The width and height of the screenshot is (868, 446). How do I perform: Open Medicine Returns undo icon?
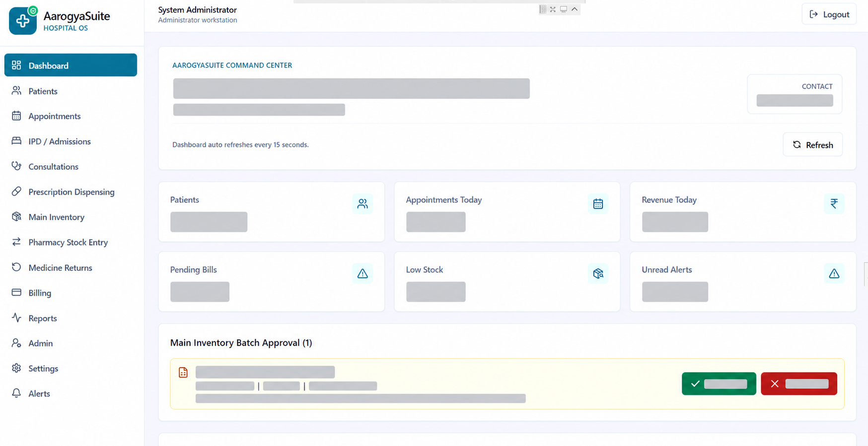click(16, 267)
